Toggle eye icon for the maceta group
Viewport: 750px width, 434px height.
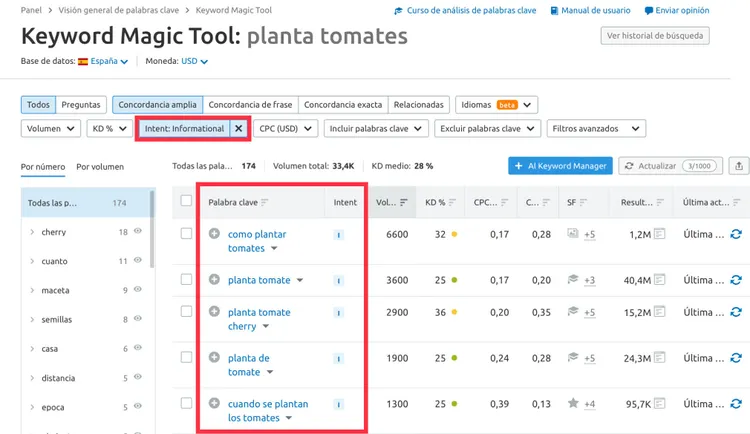pos(138,289)
